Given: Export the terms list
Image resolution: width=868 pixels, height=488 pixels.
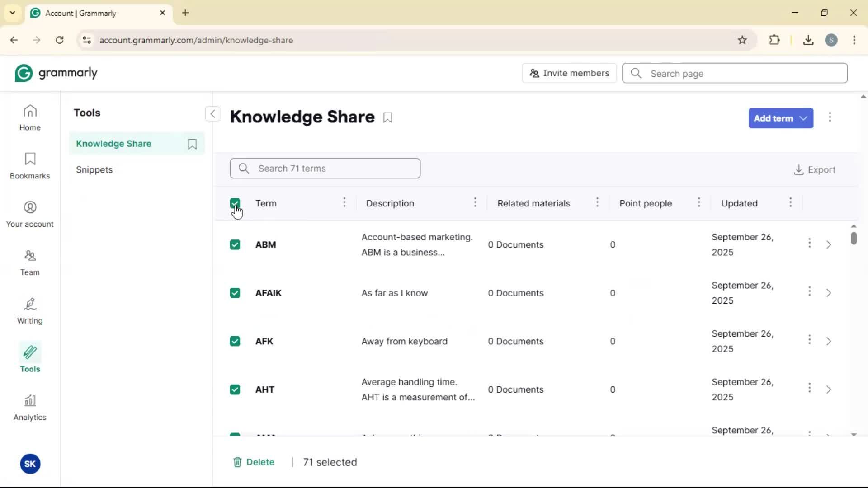Looking at the screenshot, I should coord(815,170).
